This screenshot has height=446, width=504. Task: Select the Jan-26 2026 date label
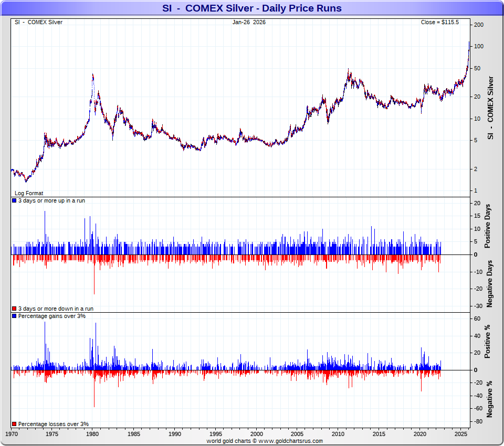[249, 22]
